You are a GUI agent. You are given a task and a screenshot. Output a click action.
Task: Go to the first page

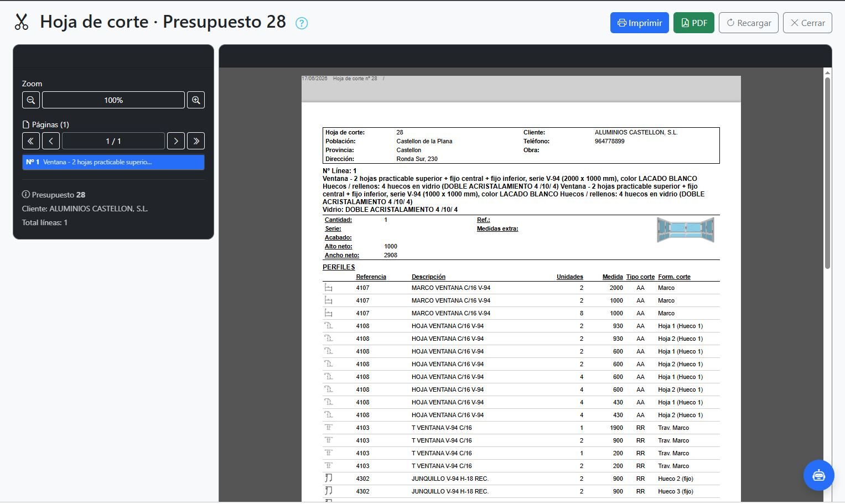click(31, 141)
